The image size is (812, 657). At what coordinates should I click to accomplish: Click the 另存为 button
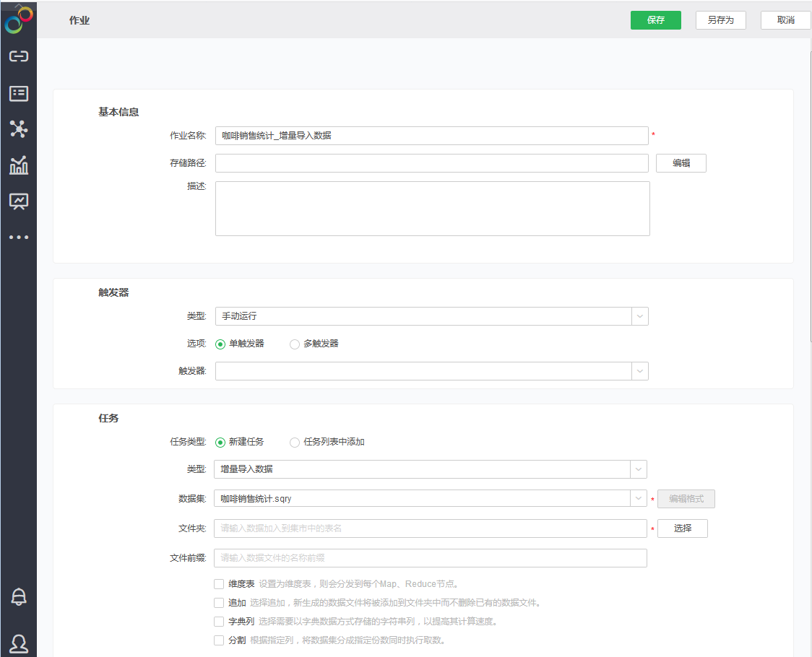(x=720, y=20)
